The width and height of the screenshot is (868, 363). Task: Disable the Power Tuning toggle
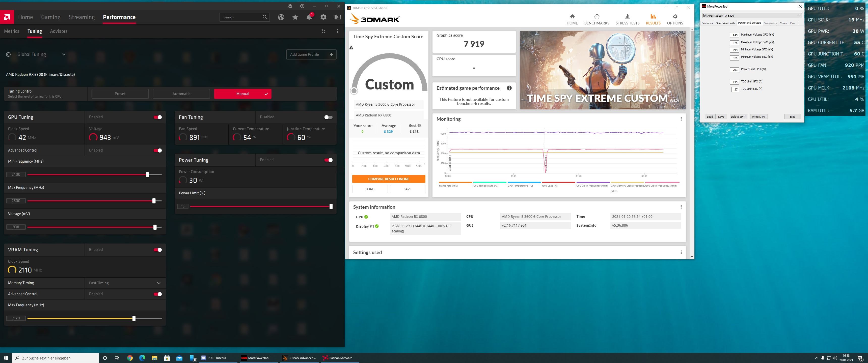[x=329, y=160]
